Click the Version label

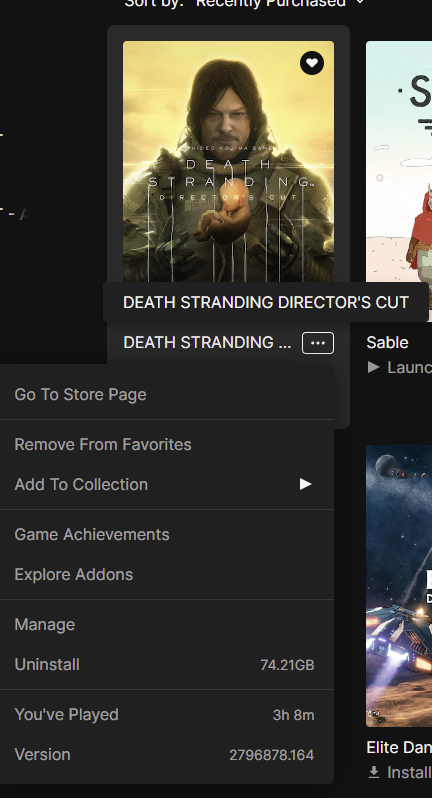(42, 754)
